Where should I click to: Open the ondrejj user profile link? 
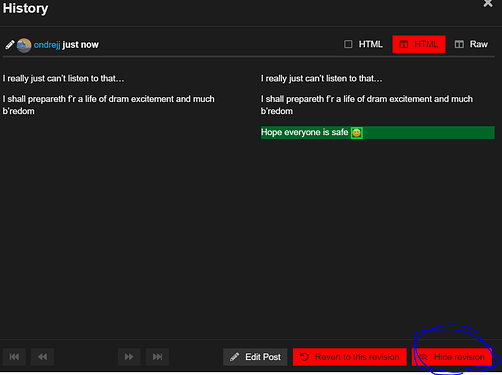click(x=47, y=45)
